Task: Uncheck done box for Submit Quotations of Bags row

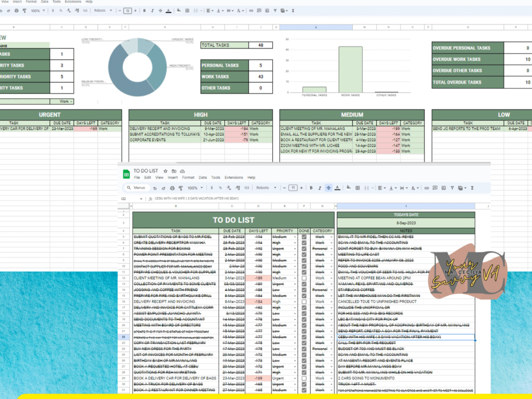Action: pyautogui.click(x=304, y=237)
